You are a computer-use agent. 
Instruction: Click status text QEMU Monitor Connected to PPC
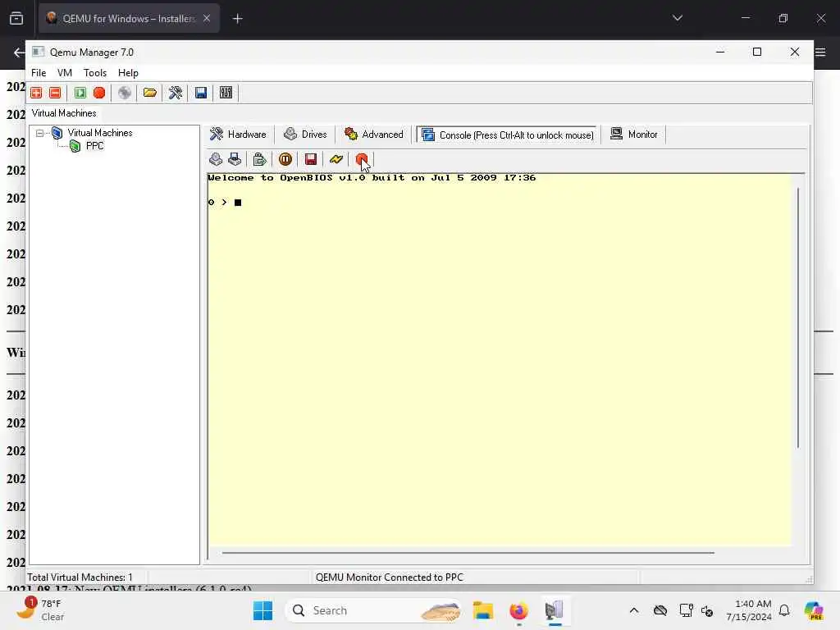pyautogui.click(x=390, y=577)
